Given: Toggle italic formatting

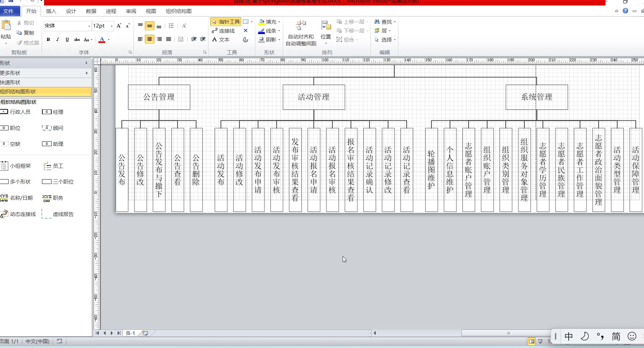Looking at the screenshot, I should click(57, 40).
